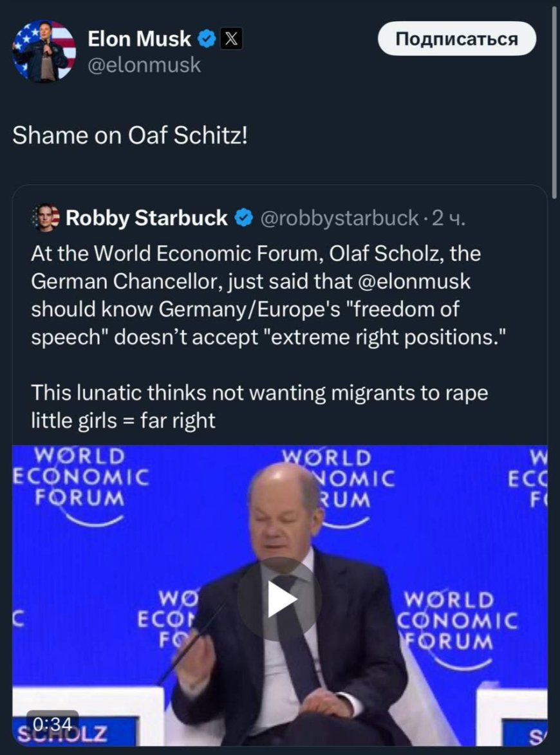The width and height of the screenshot is (560, 755).
Task: Click the @robbystarbuck handle
Action: (339, 219)
